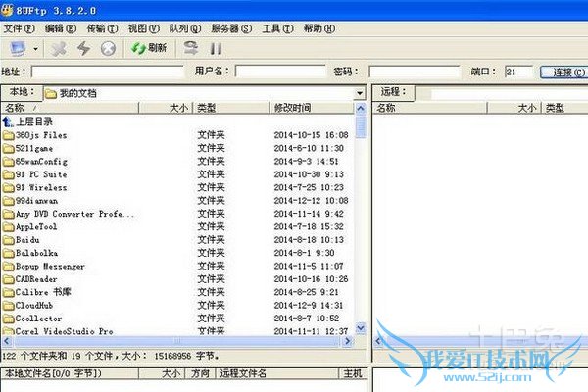Open the 工具(T) menu
The height and width of the screenshot is (392, 588).
coord(277,28)
